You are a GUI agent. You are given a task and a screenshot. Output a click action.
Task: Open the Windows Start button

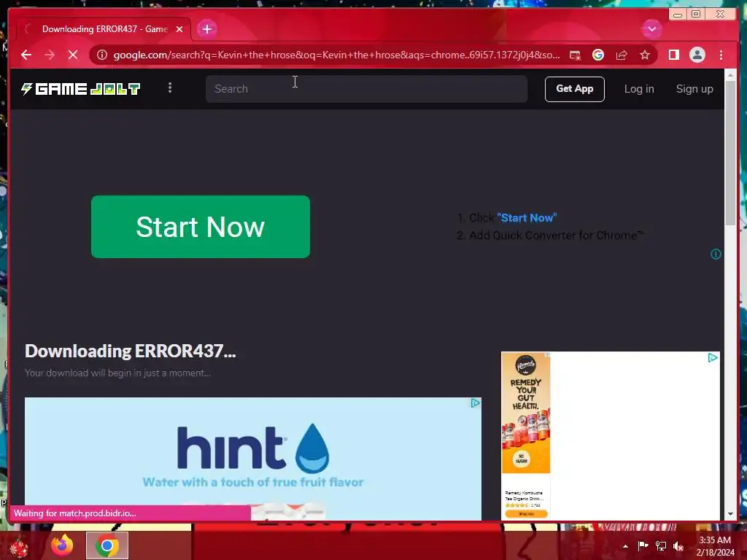tap(19, 545)
